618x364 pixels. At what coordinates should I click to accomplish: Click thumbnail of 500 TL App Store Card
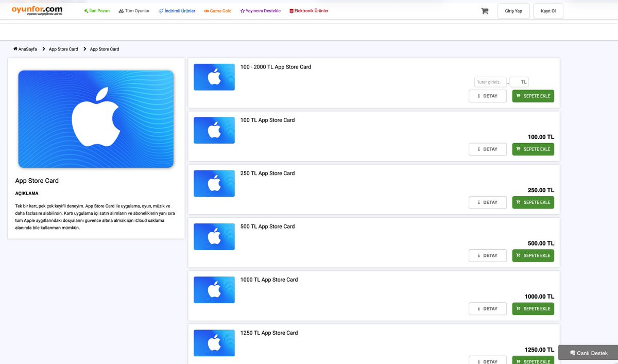pyautogui.click(x=214, y=236)
